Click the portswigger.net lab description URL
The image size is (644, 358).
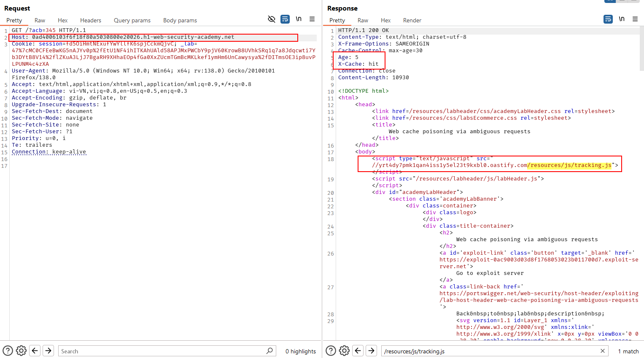coord(539,297)
